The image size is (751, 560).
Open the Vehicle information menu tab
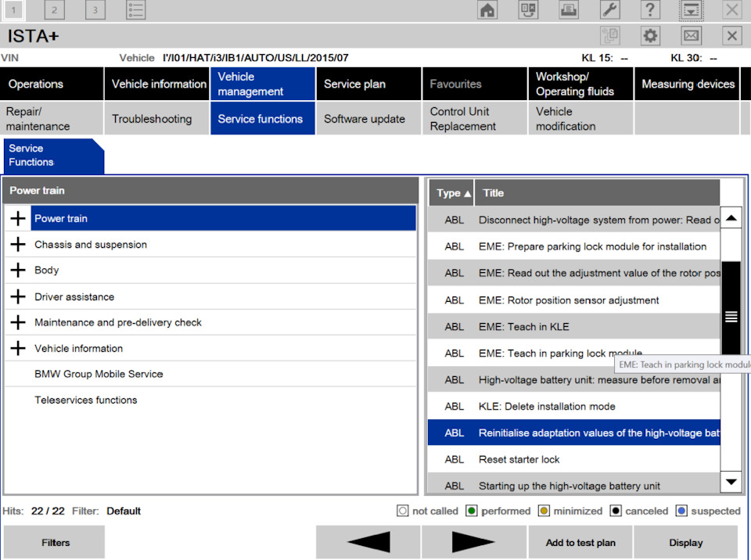(156, 84)
